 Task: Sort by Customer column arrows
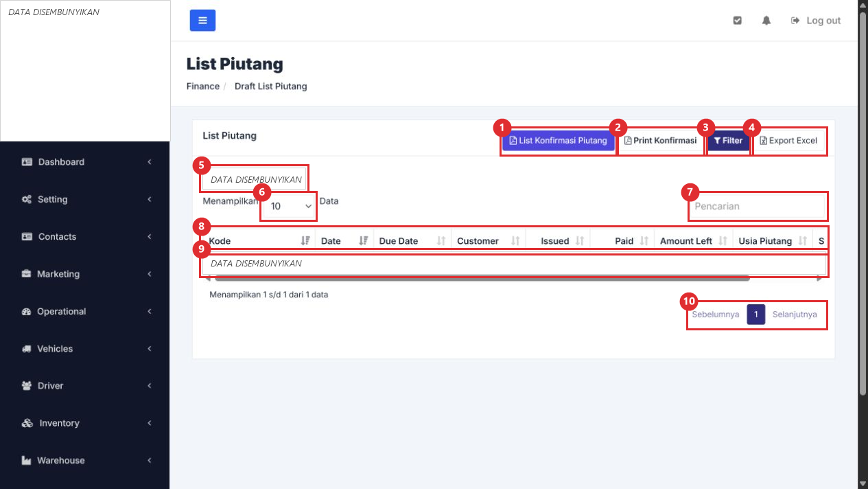click(515, 241)
